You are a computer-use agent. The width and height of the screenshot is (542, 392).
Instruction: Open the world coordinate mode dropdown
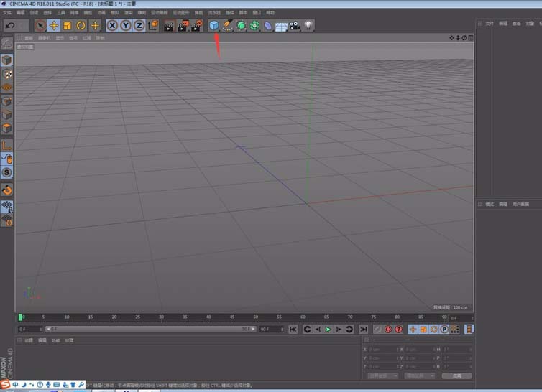point(382,375)
